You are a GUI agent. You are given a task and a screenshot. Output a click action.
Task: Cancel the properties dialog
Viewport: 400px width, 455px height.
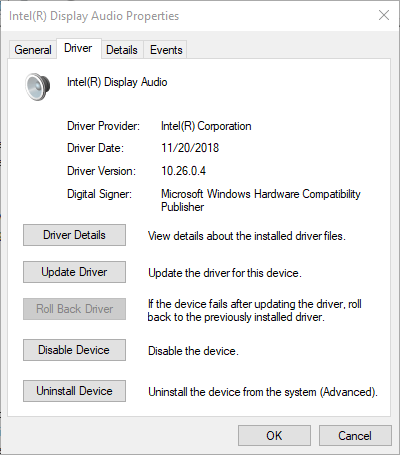coord(355,436)
